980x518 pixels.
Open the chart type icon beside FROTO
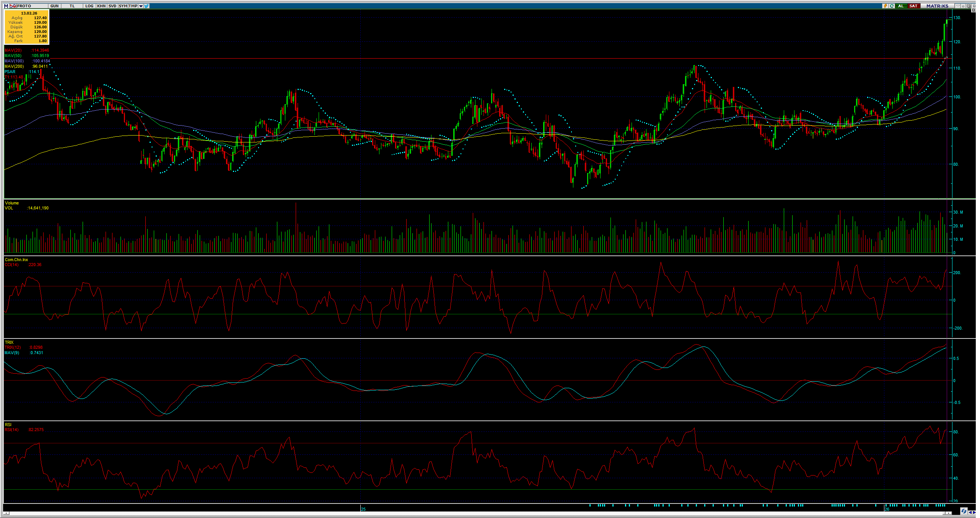click(13, 6)
